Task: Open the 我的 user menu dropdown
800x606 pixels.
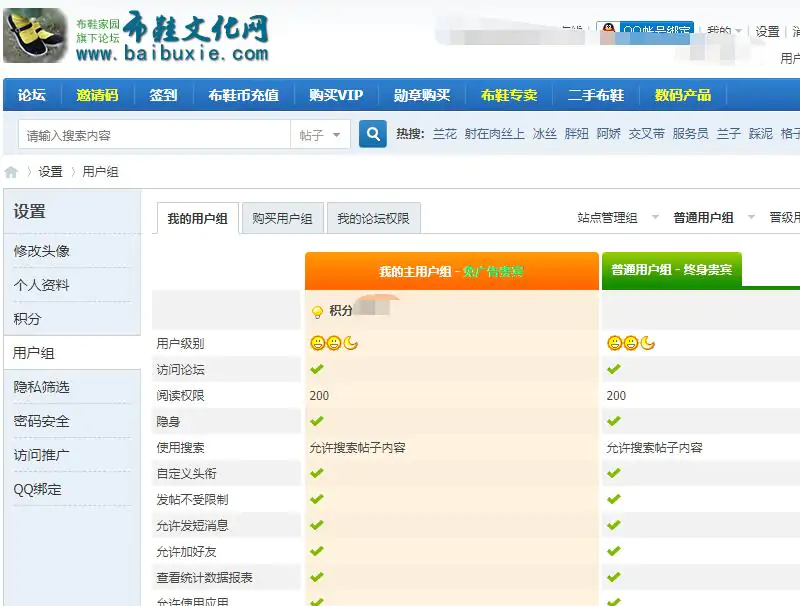Action: pos(724,31)
